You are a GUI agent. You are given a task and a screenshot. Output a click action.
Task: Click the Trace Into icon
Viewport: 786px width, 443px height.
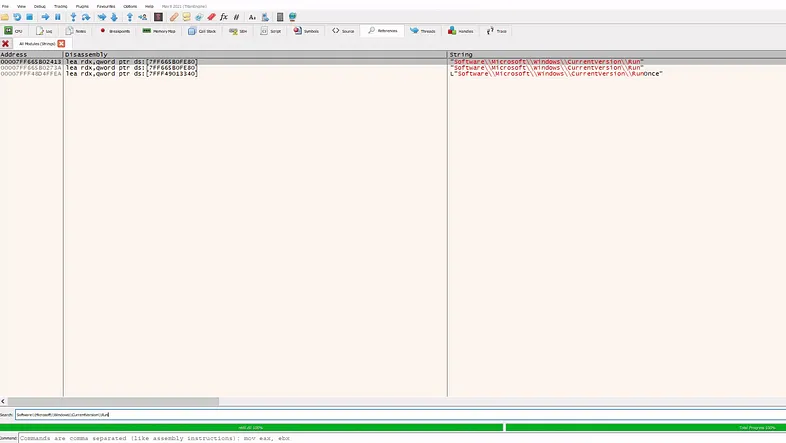(x=102, y=17)
